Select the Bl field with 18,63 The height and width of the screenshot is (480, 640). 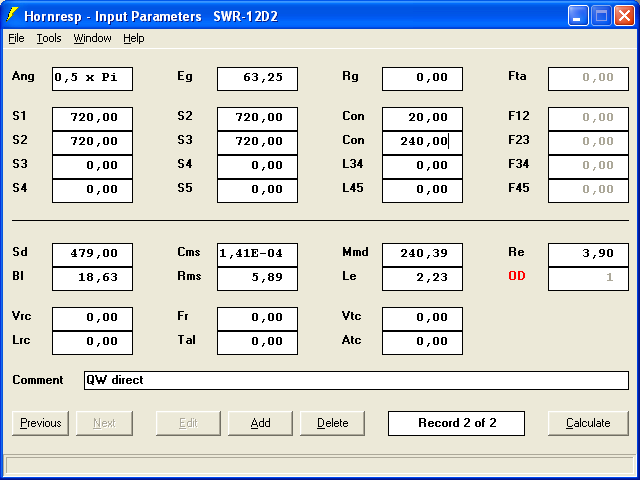(92, 279)
